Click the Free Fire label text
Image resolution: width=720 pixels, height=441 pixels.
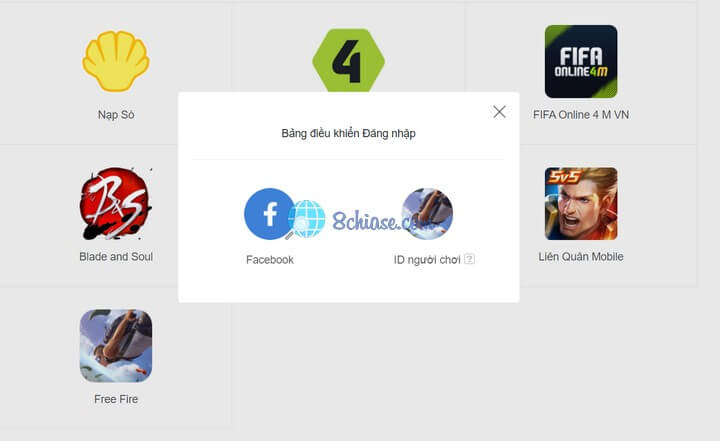coord(116,399)
